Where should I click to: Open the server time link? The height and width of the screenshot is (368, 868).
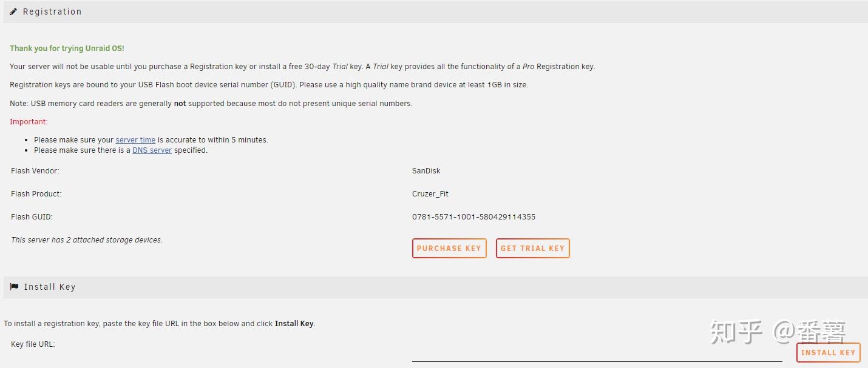point(135,140)
